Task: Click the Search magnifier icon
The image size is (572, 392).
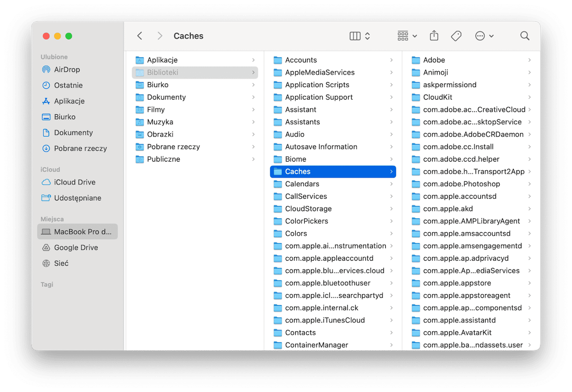Action: (x=525, y=36)
